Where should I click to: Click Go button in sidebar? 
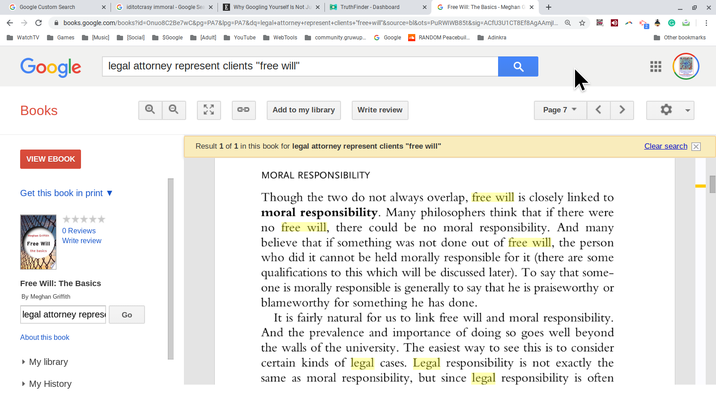click(127, 315)
